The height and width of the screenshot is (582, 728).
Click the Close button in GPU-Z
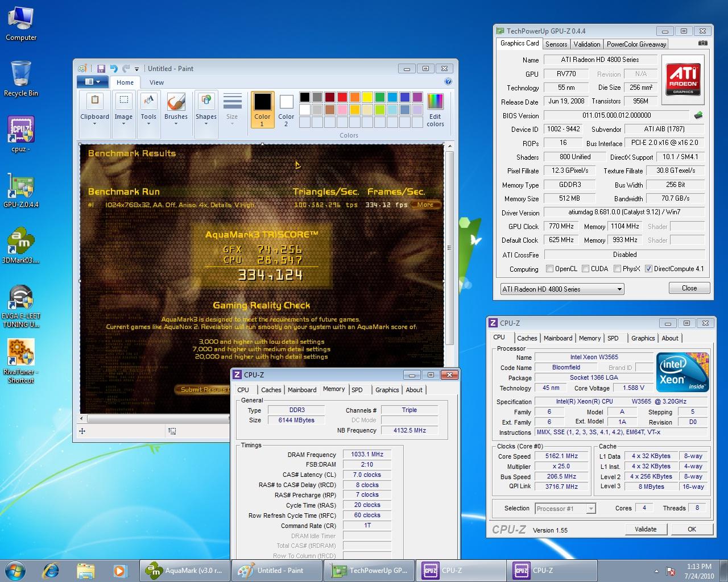(689, 288)
